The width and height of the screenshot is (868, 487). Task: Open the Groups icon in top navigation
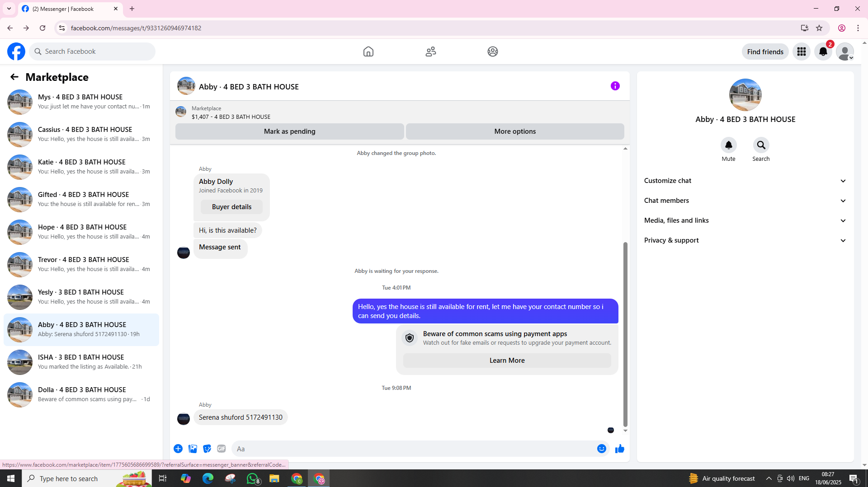coord(493,52)
